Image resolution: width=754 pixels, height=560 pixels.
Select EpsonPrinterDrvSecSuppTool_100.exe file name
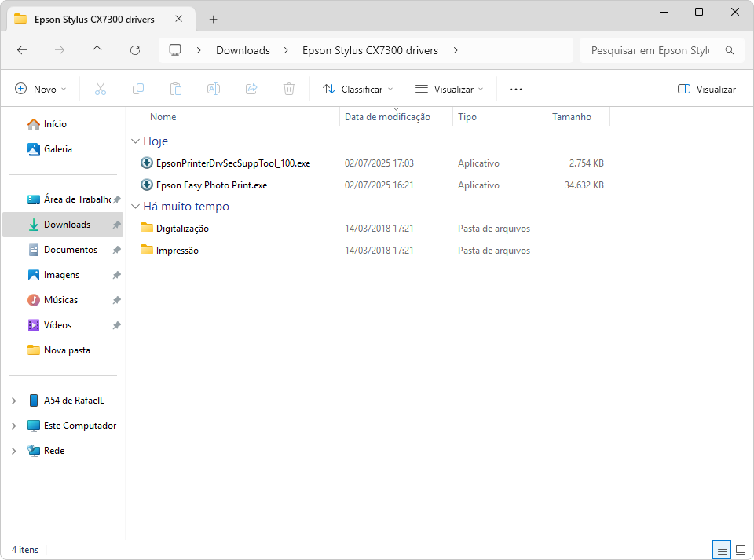point(233,163)
